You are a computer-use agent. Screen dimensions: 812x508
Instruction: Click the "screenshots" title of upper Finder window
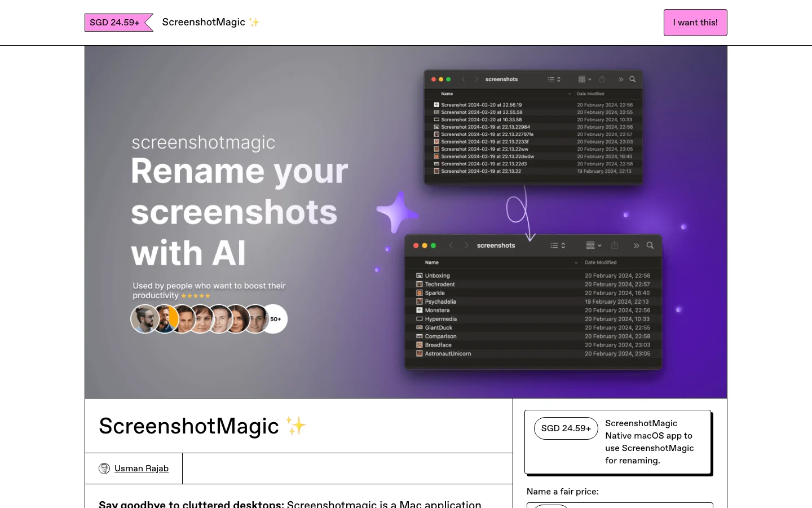(502, 80)
